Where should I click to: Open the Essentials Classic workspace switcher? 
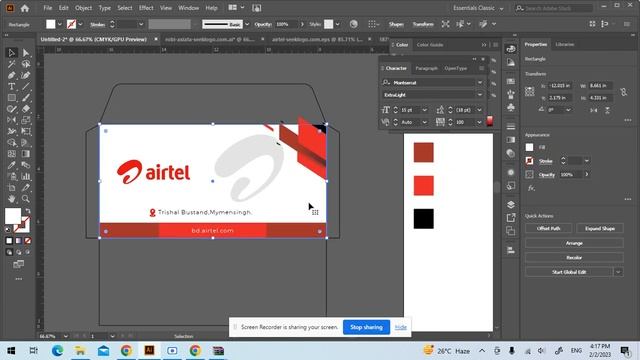[x=478, y=8]
